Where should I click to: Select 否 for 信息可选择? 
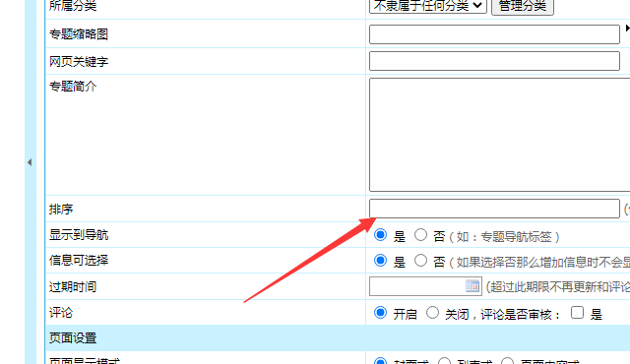point(420,261)
